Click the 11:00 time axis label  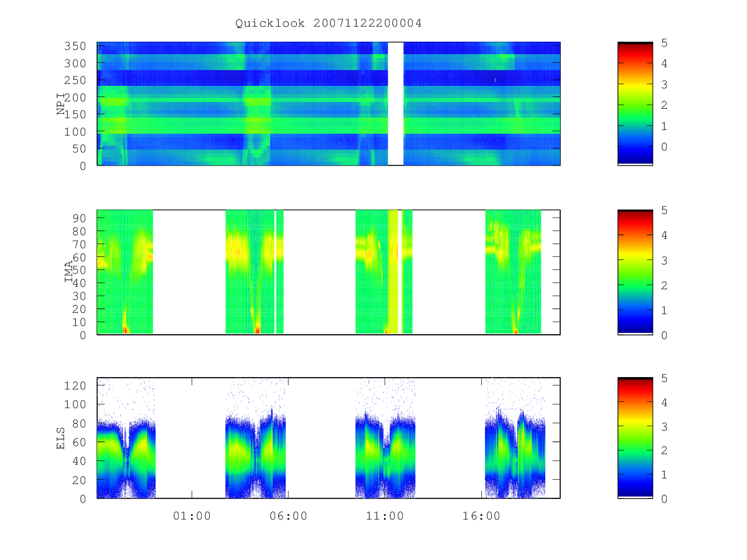tap(385, 516)
